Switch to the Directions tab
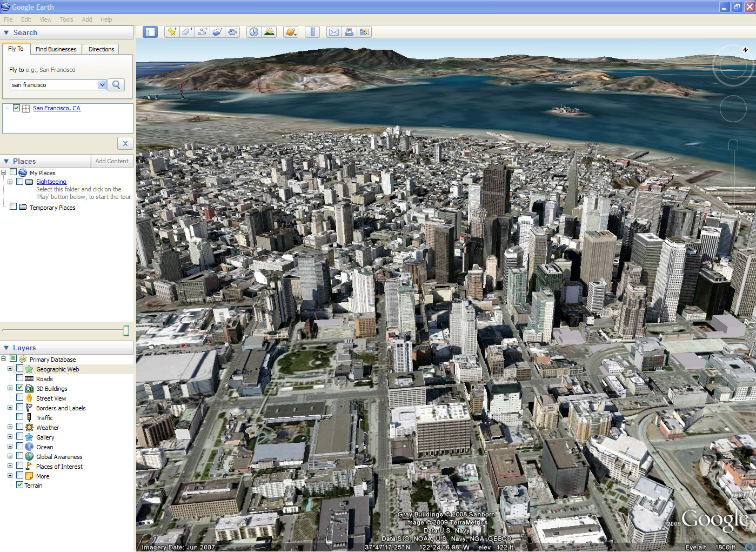The width and height of the screenshot is (756, 552). pyautogui.click(x=101, y=49)
